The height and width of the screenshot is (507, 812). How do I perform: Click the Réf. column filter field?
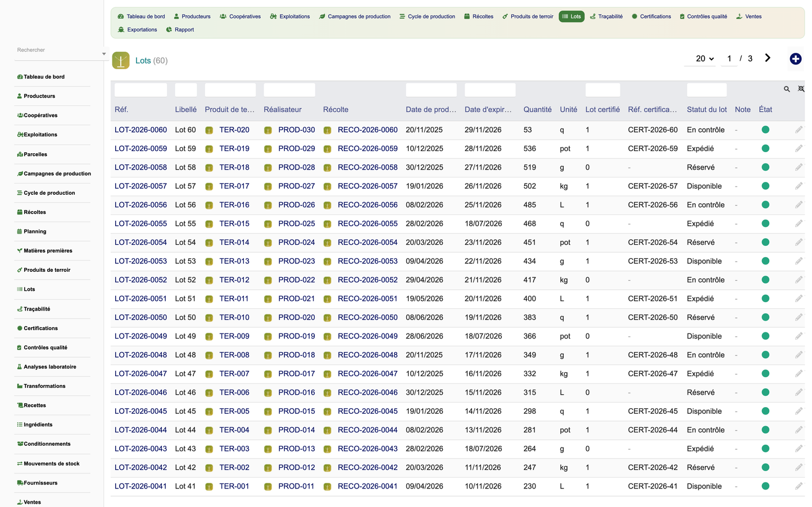(140, 90)
